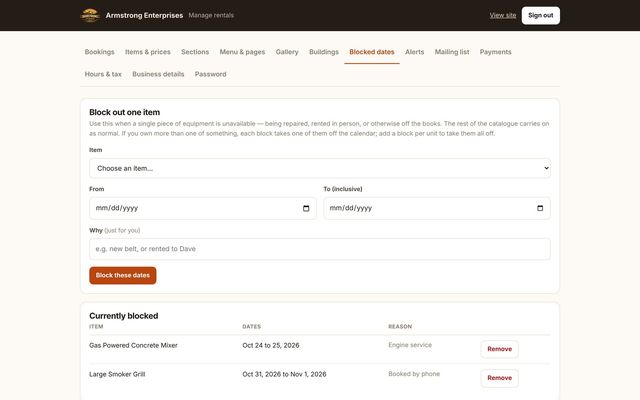Open Hours & tax tab
This screenshot has height=400, width=640.
pyautogui.click(x=103, y=74)
